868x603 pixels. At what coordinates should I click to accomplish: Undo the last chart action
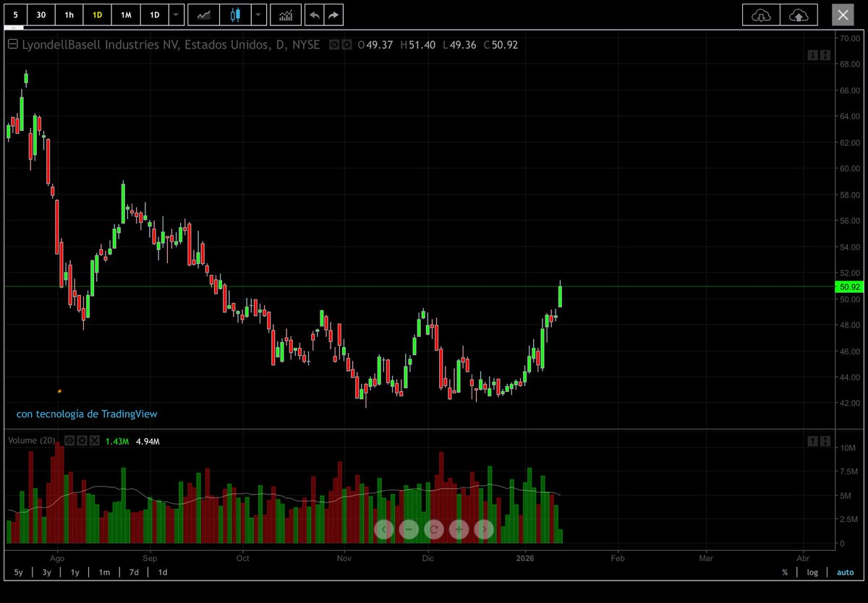coord(315,14)
